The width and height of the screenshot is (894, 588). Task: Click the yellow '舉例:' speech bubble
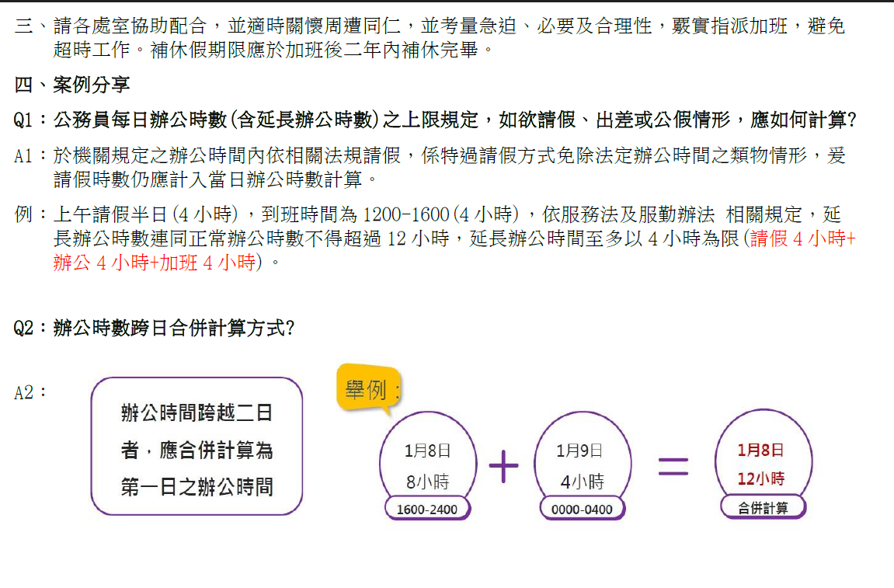coord(370,389)
